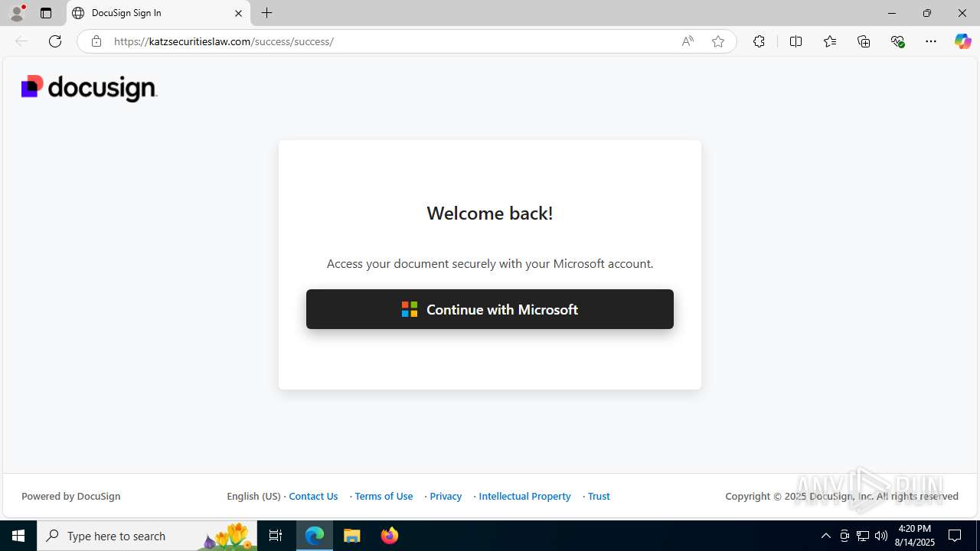Open the clock showing 4:20 PM
The width and height of the screenshot is (980, 551).
tap(915, 536)
